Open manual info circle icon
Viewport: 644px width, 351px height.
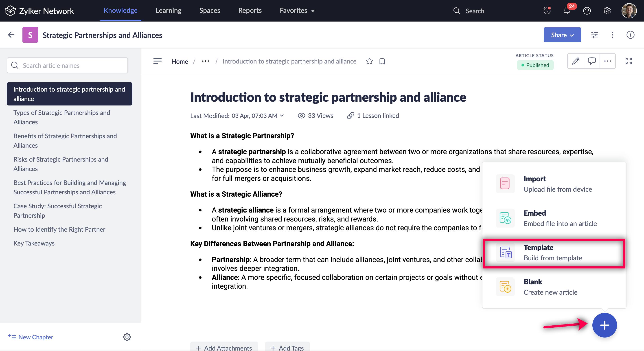(x=630, y=35)
